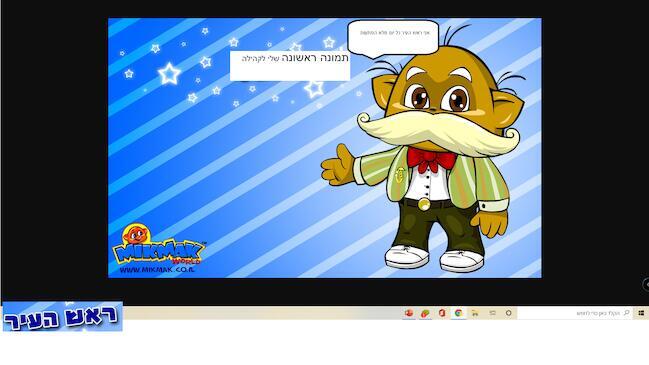Click the white text box titled תמונה ראשונה
Screen dimensions: 649x365
pos(290,65)
